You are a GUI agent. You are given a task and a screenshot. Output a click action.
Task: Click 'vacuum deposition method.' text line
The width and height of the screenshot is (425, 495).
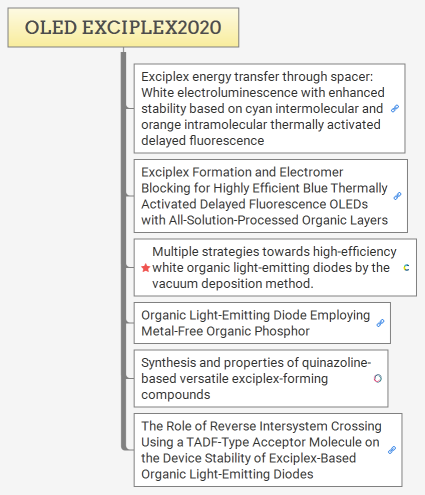pos(233,284)
